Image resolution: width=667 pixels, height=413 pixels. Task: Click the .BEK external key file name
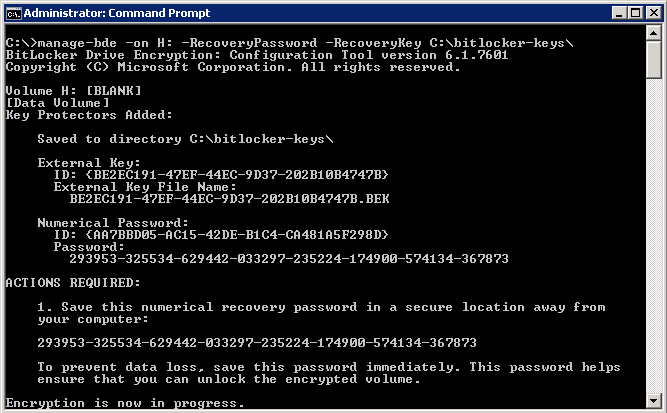pos(229,199)
